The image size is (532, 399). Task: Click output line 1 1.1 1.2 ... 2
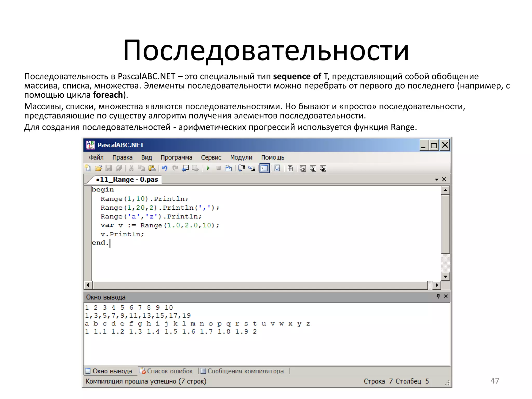171,332
